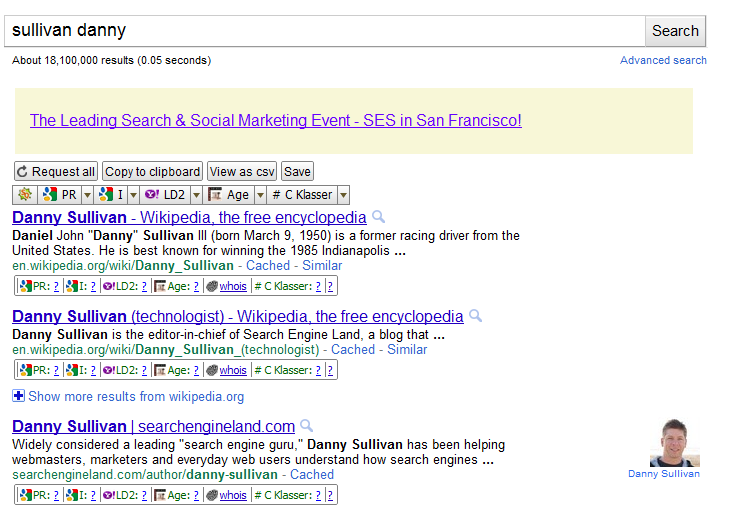
Task: Open PR column dropdown arrow
Action: pos(87,195)
